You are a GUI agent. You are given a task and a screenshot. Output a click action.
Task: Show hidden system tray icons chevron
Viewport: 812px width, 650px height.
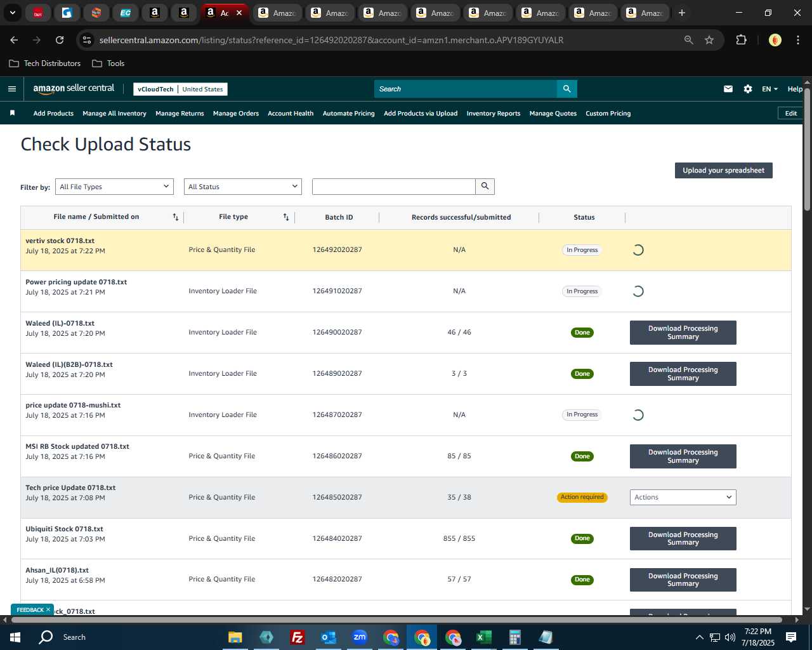click(x=699, y=637)
